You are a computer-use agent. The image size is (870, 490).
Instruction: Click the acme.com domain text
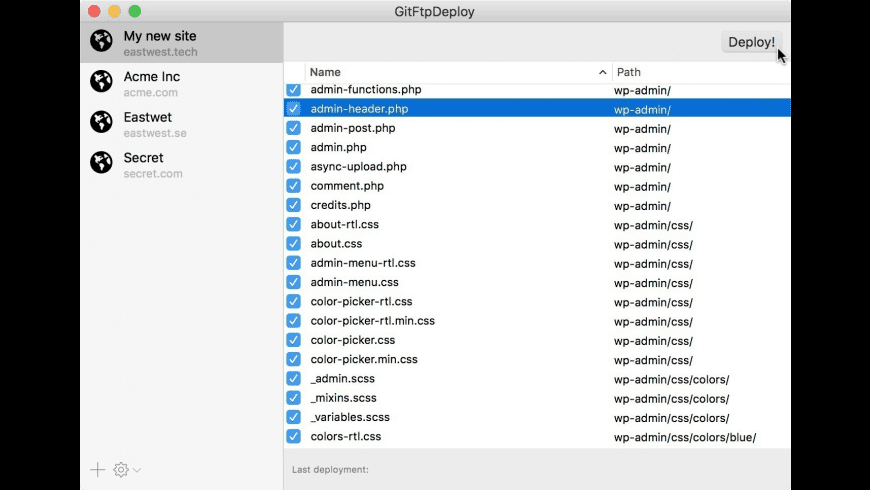point(150,93)
